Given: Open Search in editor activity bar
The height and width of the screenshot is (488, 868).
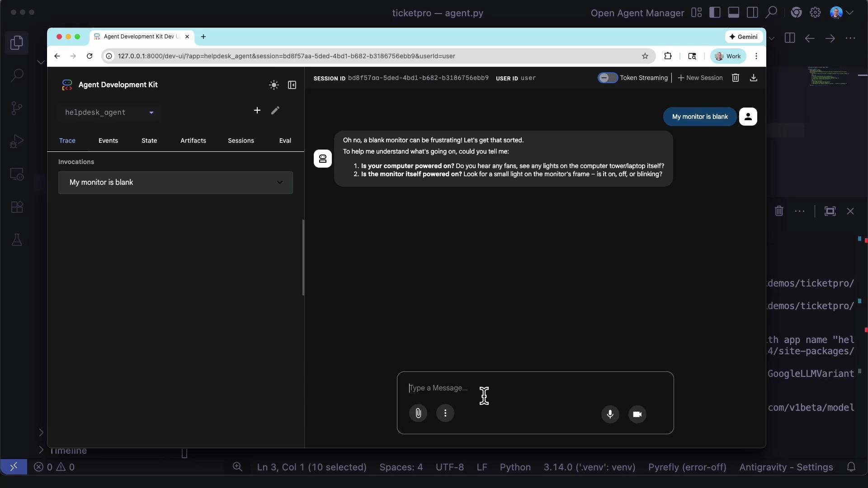Looking at the screenshot, I should coord(17,75).
